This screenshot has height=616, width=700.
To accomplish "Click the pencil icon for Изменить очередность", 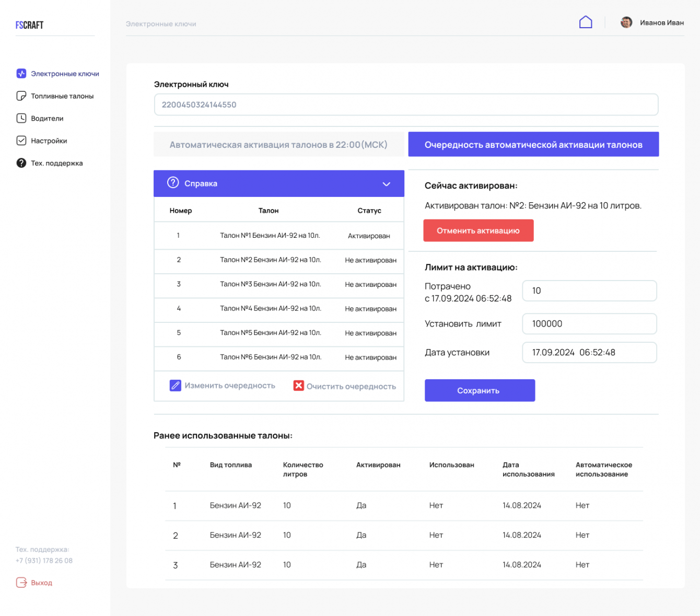I will coord(176,386).
